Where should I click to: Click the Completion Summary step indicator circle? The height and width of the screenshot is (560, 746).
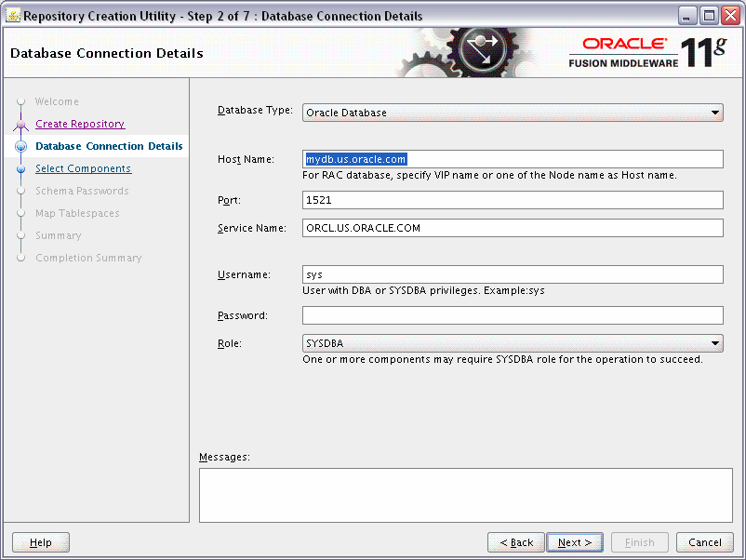click(x=20, y=258)
